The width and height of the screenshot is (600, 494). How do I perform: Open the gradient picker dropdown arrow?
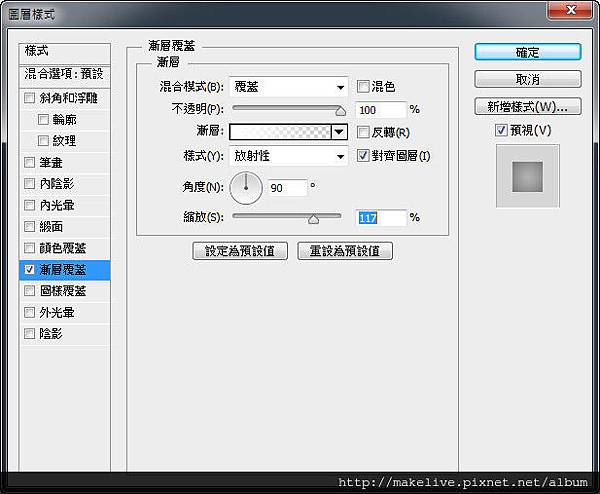pyautogui.click(x=339, y=132)
